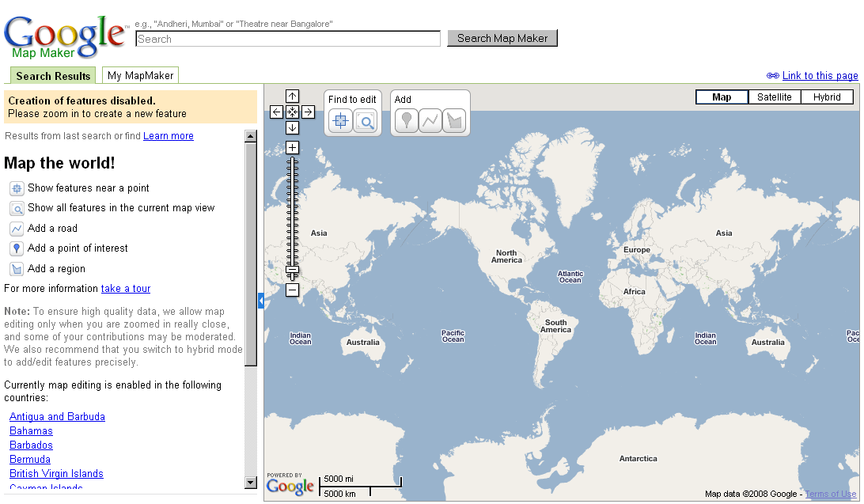Pan the map up with the arrow

click(292, 97)
